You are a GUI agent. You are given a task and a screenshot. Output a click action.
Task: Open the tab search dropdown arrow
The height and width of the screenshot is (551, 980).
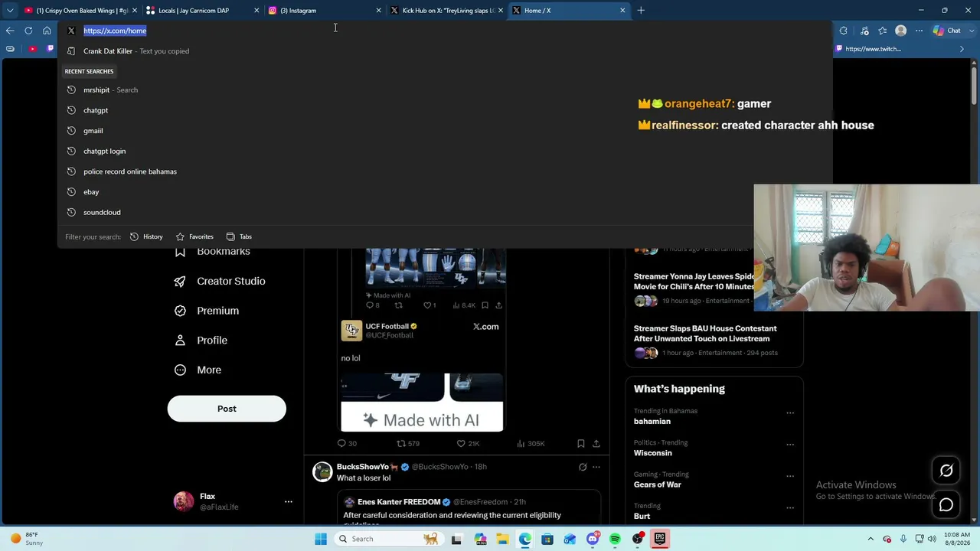pyautogui.click(x=10, y=11)
